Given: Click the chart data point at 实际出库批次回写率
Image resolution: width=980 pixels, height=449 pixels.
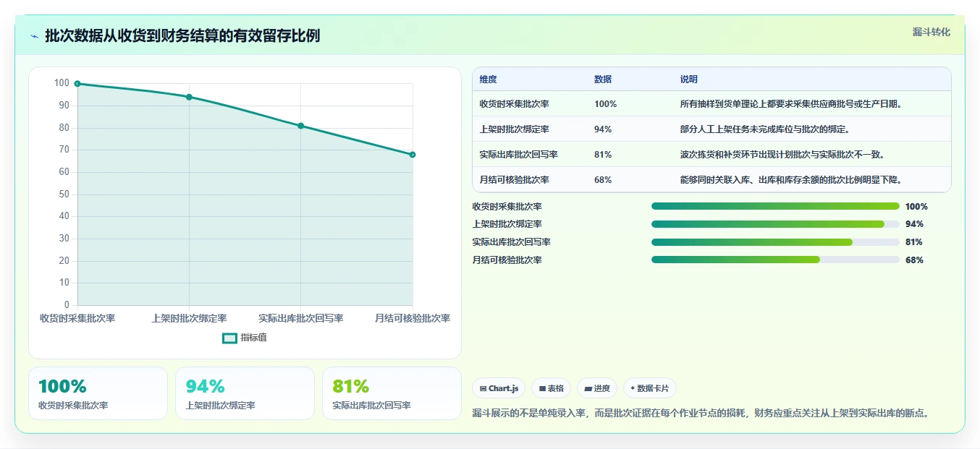Looking at the screenshot, I should coord(300,126).
